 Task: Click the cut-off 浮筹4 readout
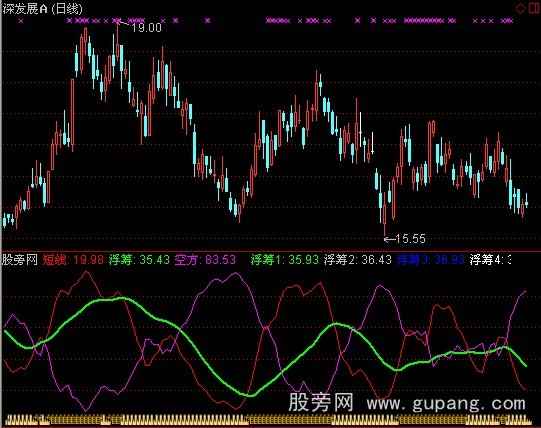tap(490, 260)
